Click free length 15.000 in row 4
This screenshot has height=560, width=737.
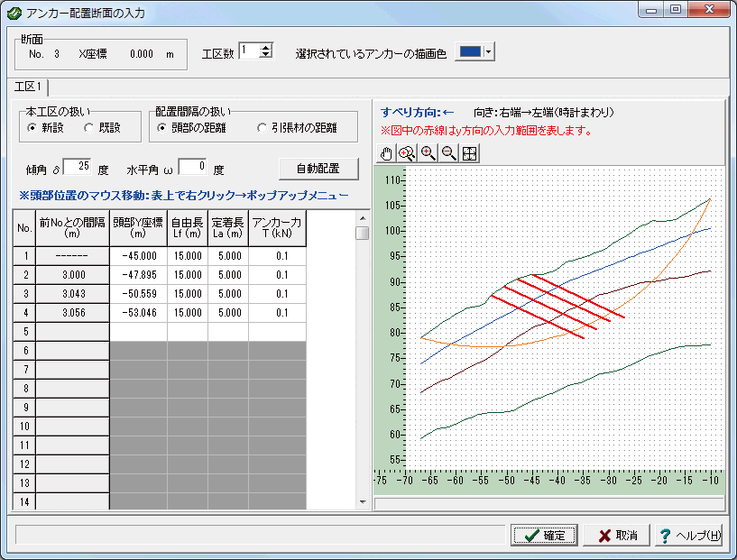point(188,312)
